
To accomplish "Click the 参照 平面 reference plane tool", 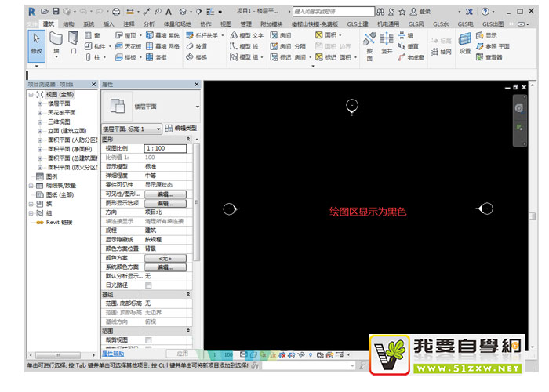I will (x=493, y=46).
